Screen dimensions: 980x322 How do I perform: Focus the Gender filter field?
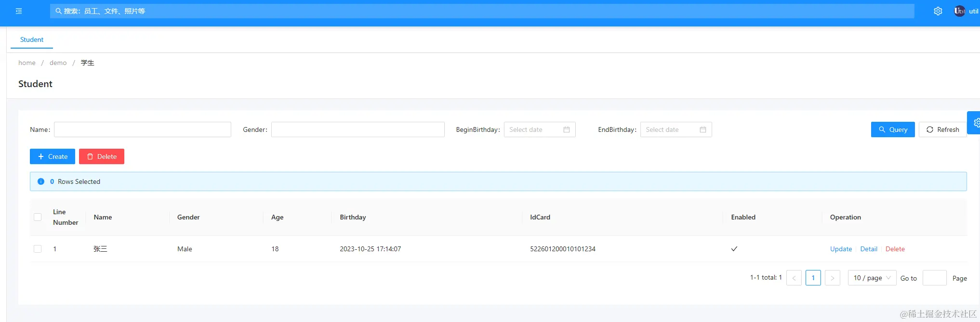click(x=358, y=129)
